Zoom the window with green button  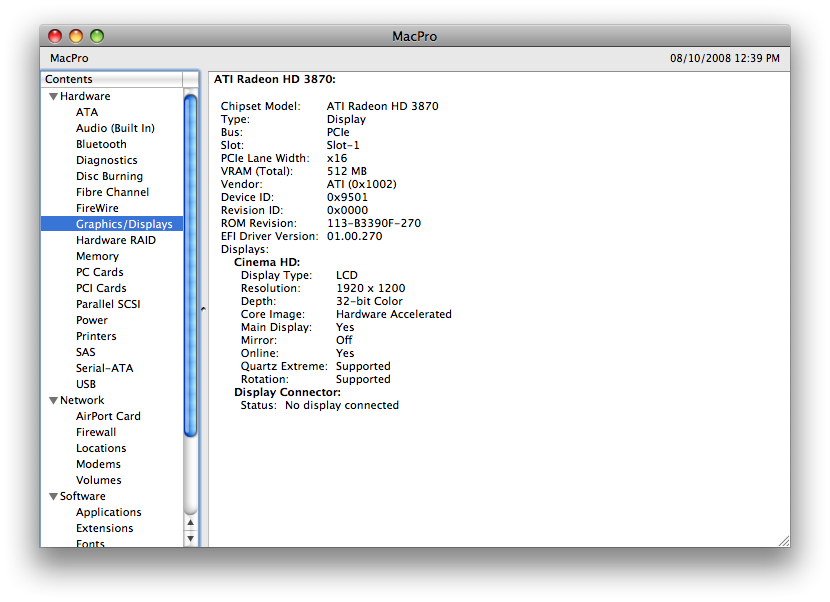point(97,36)
